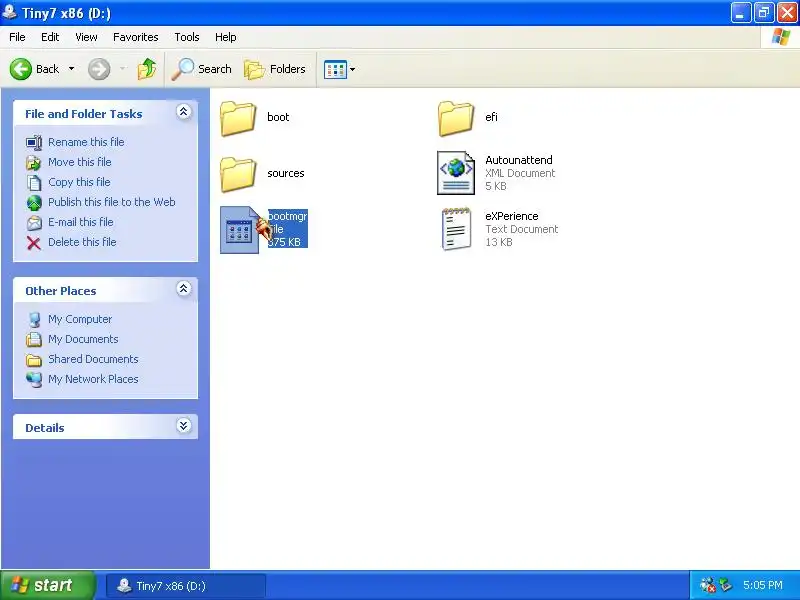Click the Autounattend file name

click(x=519, y=160)
